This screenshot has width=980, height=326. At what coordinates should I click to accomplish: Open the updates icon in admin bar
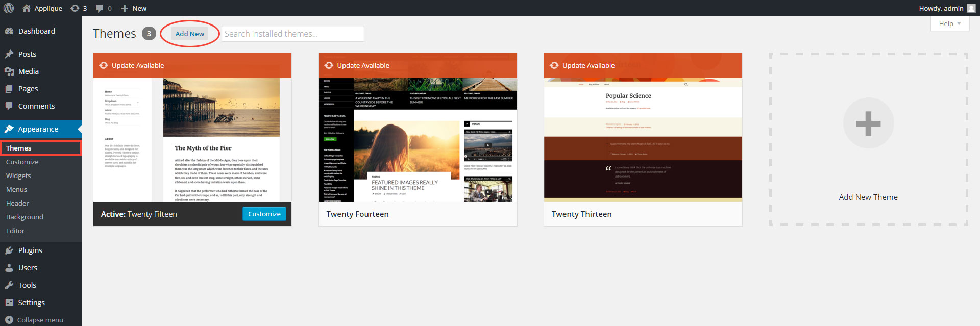(76, 8)
